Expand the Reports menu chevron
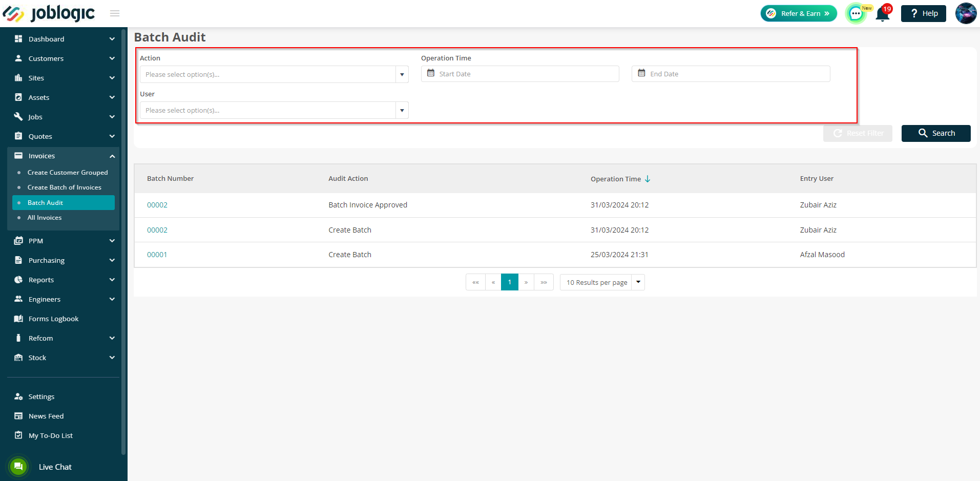Viewport: 980px width, 481px height. click(112, 280)
